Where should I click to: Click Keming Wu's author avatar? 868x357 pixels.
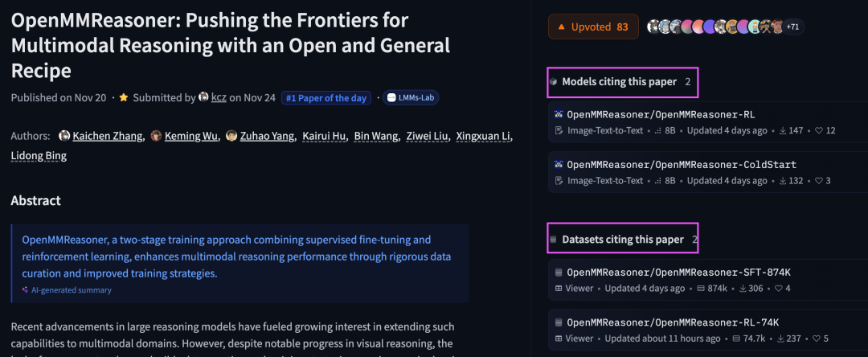[157, 136]
